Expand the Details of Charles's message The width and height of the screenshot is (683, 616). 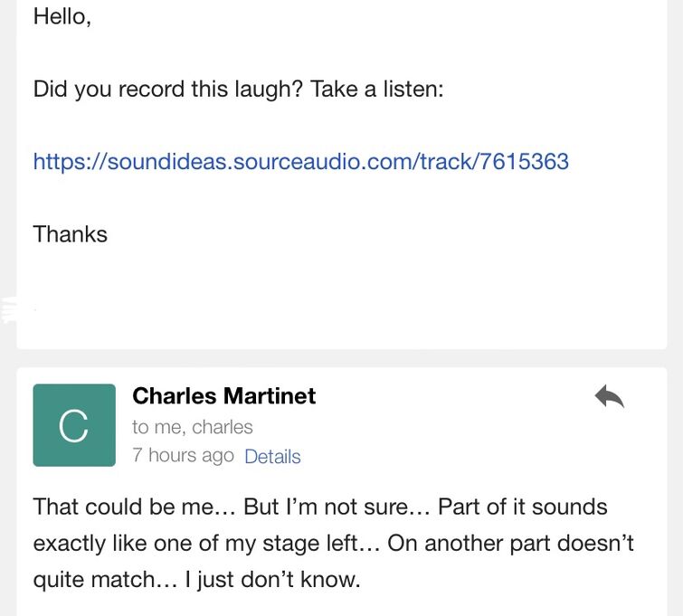click(272, 457)
